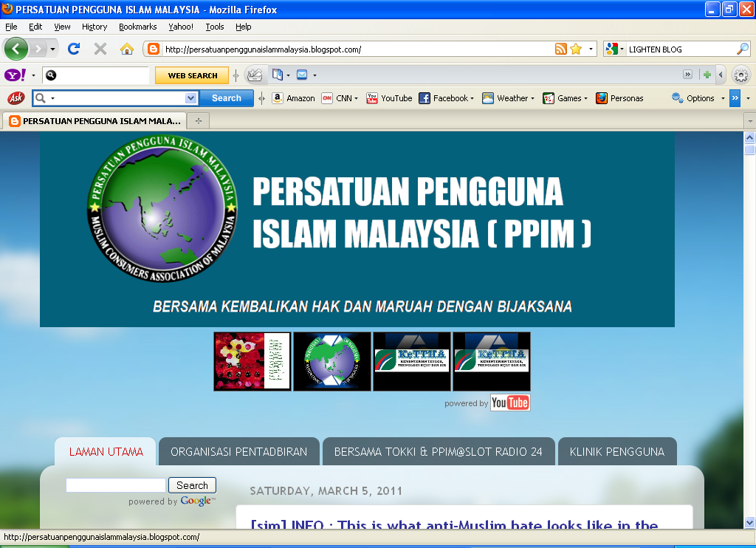This screenshot has width=756, height=548.
Task: Click the blue Ask Search button
Action: tap(227, 98)
